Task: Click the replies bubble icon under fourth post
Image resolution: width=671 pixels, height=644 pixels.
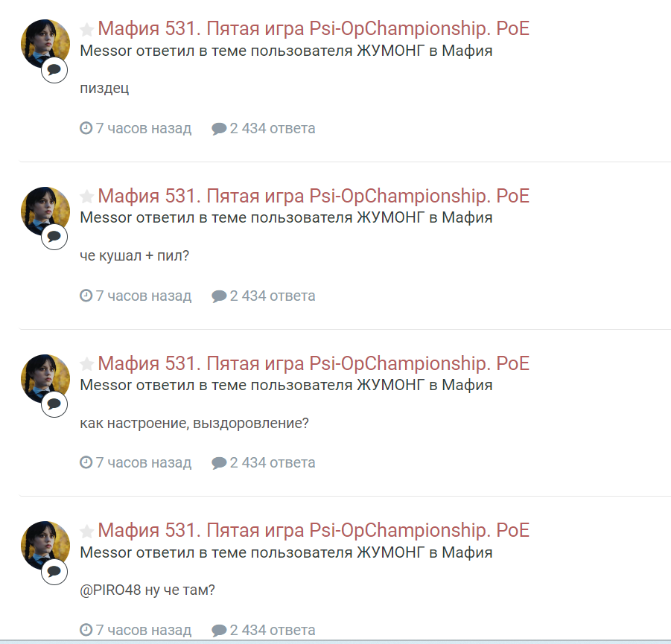Action: tap(219, 631)
